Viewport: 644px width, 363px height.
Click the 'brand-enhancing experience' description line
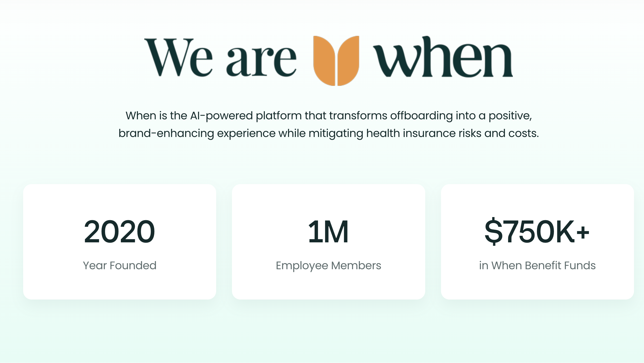point(329,134)
